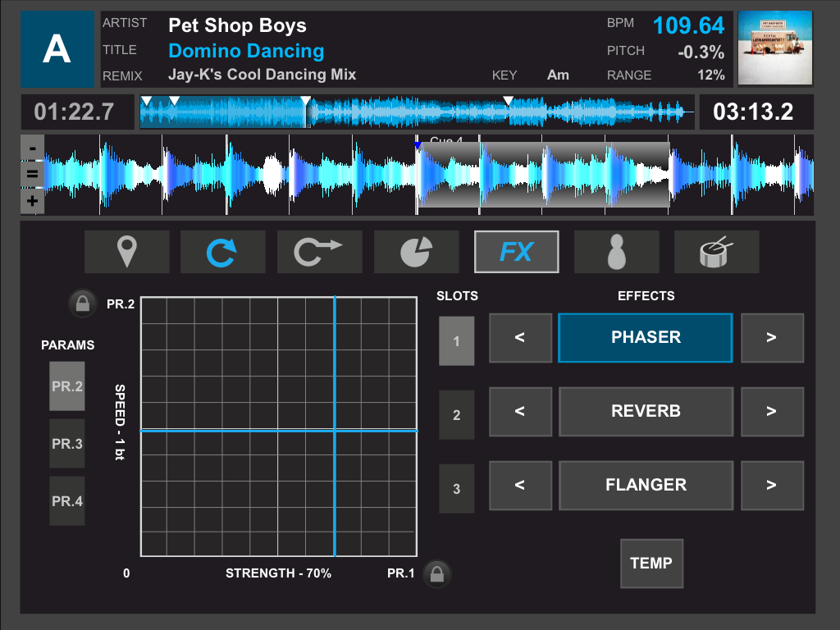
Task: Open the cue point marker tab
Action: (126, 252)
